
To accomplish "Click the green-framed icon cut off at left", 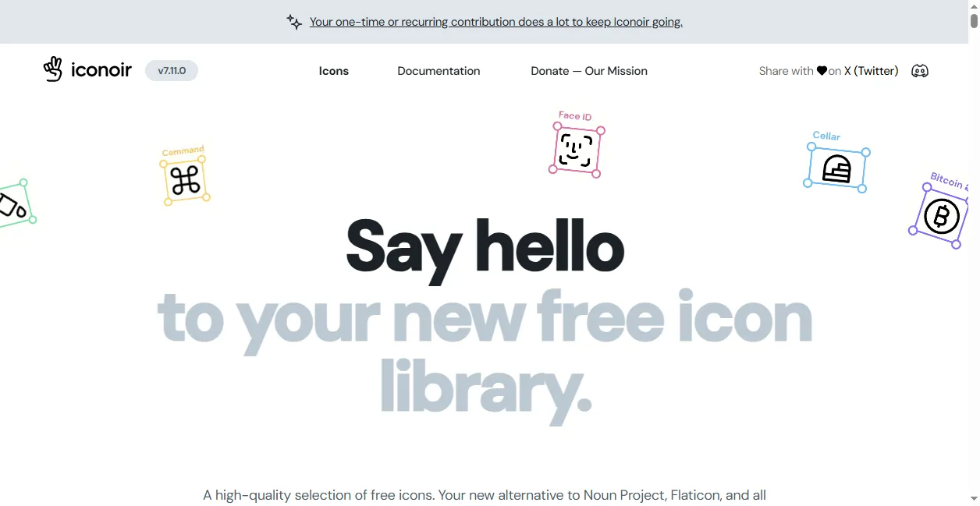I will (12, 205).
